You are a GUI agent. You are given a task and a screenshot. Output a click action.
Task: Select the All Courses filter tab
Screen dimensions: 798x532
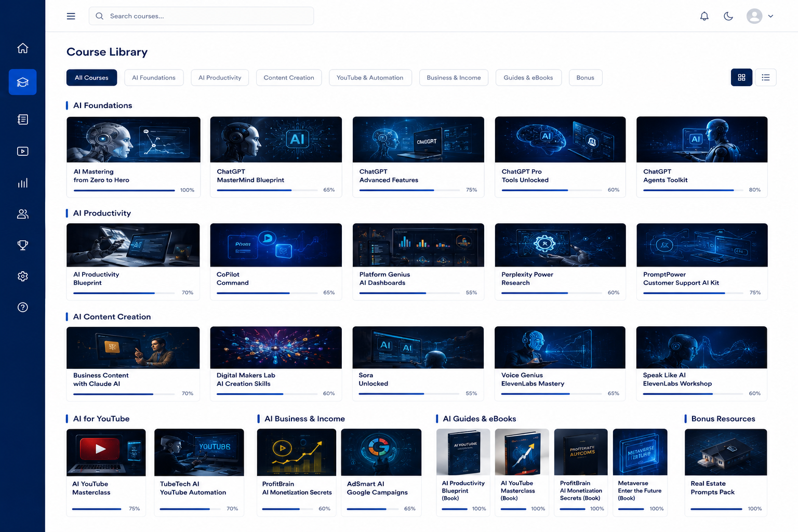91,77
